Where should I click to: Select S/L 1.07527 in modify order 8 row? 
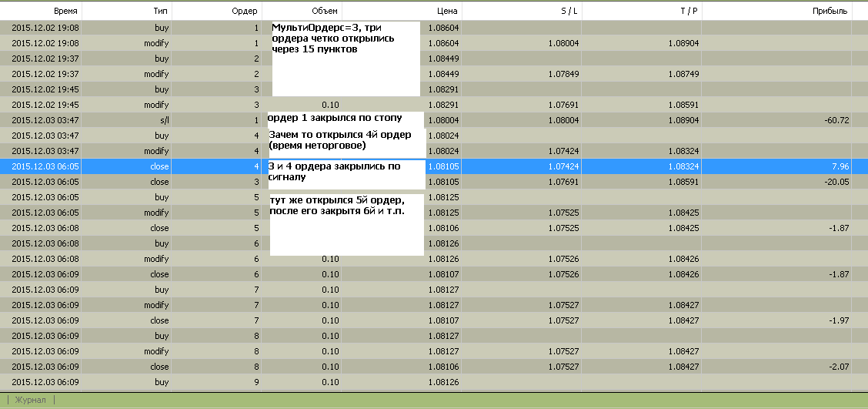(x=565, y=351)
